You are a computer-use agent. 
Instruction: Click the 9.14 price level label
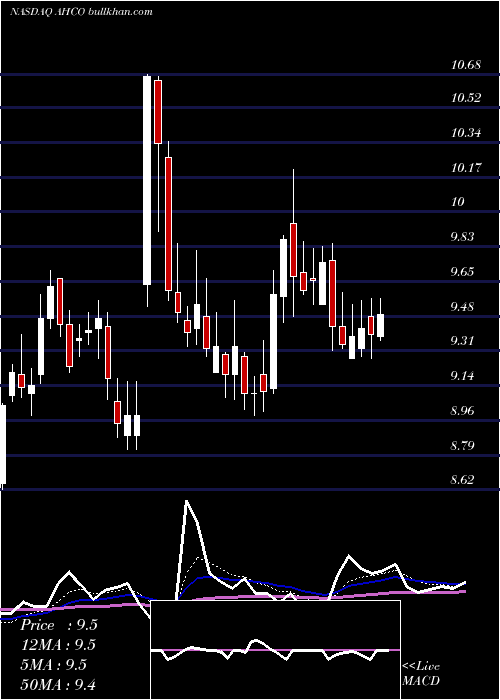point(462,376)
